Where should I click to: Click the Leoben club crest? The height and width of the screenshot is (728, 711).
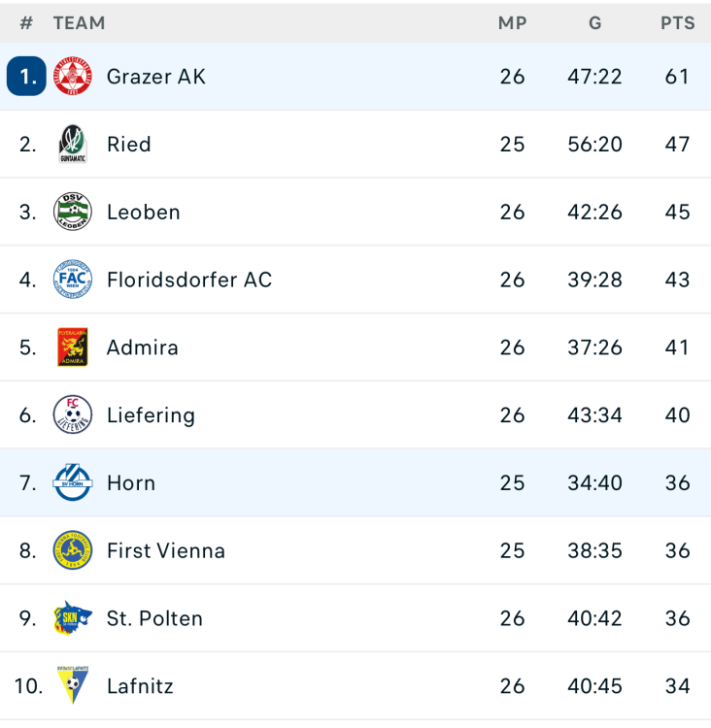(73, 212)
